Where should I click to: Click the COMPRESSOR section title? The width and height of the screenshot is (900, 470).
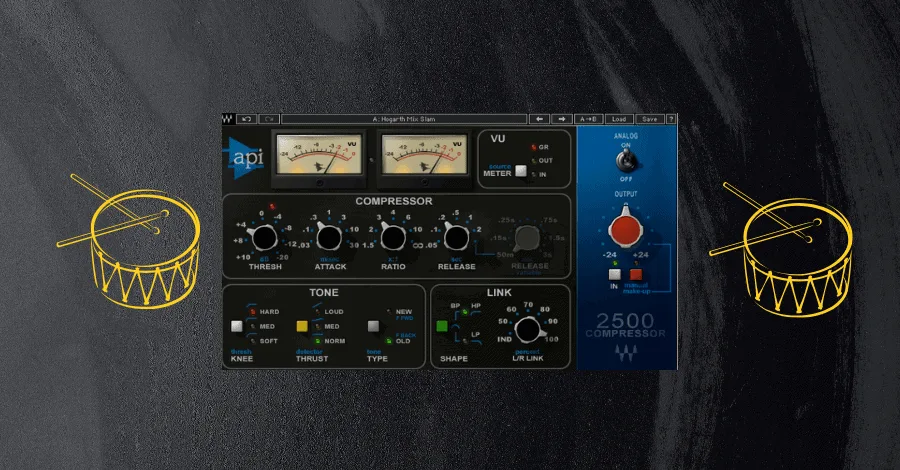393,201
